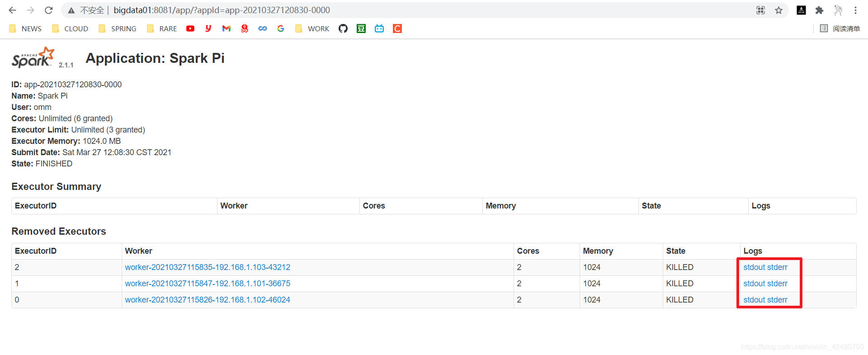This screenshot has width=868, height=355.
Task: Click the 'Application: Spark Pi' heading
Action: tap(155, 58)
